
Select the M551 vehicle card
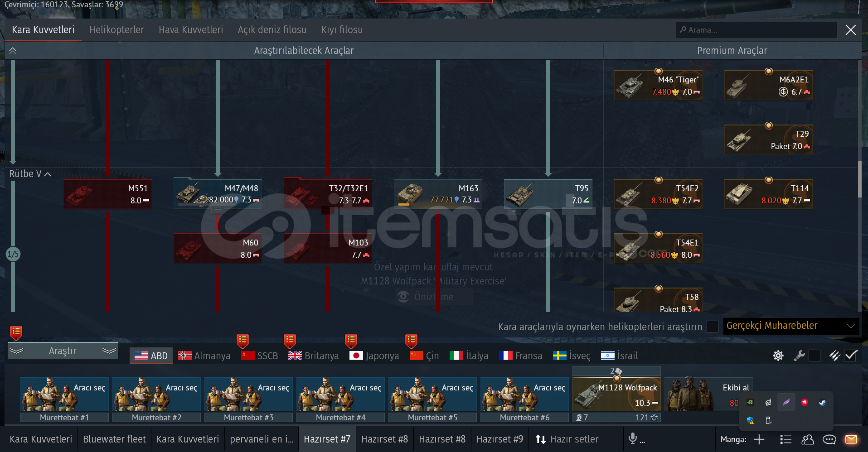[107, 194]
